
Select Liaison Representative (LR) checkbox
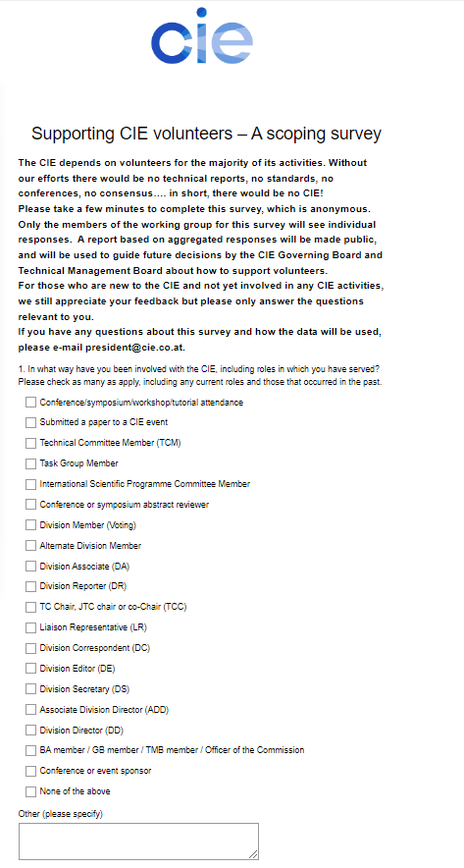[30, 627]
